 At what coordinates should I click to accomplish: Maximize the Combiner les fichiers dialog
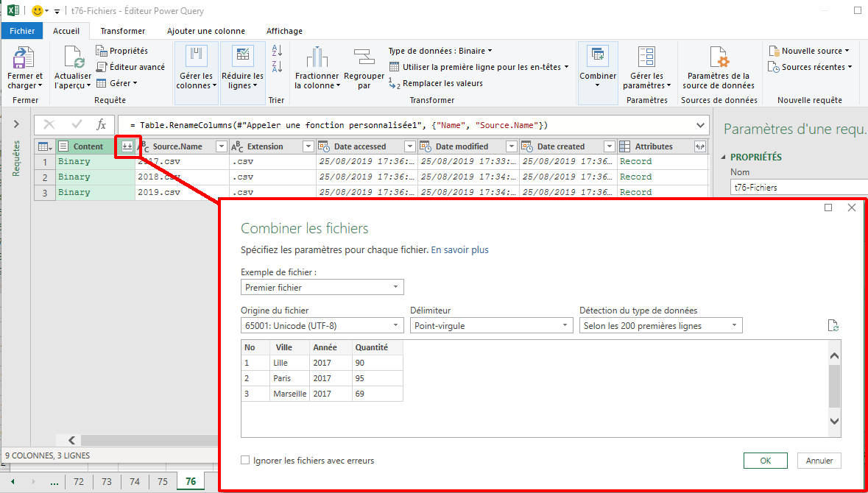coord(828,208)
